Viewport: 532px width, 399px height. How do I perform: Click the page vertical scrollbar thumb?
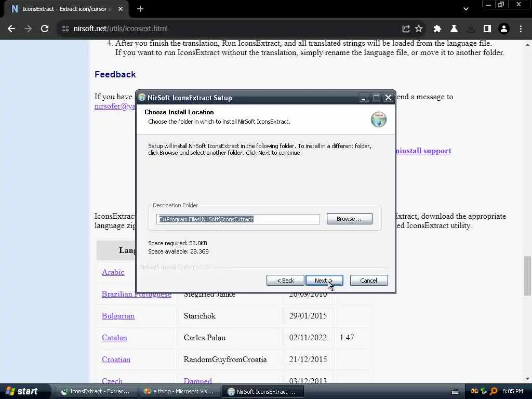click(527, 275)
